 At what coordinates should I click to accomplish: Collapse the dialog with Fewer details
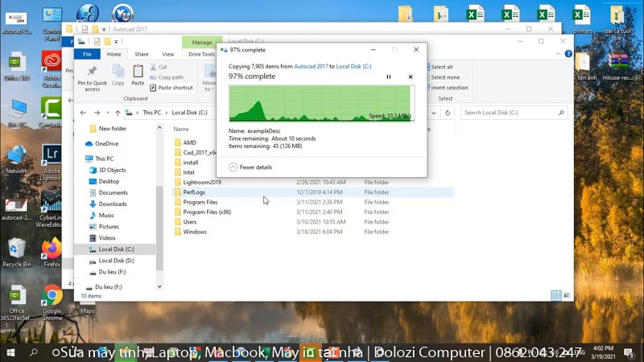pyautogui.click(x=250, y=167)
